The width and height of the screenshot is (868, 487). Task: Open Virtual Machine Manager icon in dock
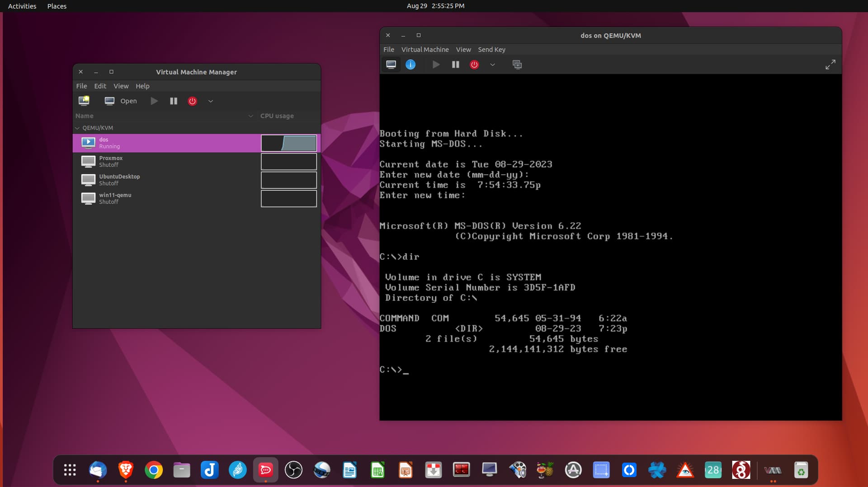coord(773,470)
